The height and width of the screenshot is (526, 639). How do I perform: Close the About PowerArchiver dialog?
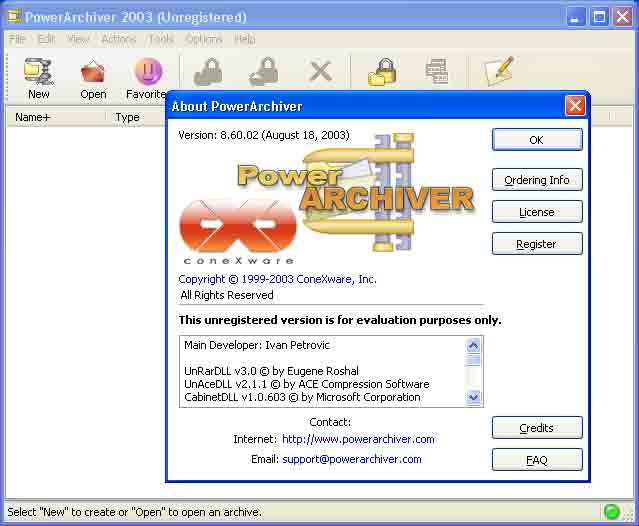[x=575, y=106]
